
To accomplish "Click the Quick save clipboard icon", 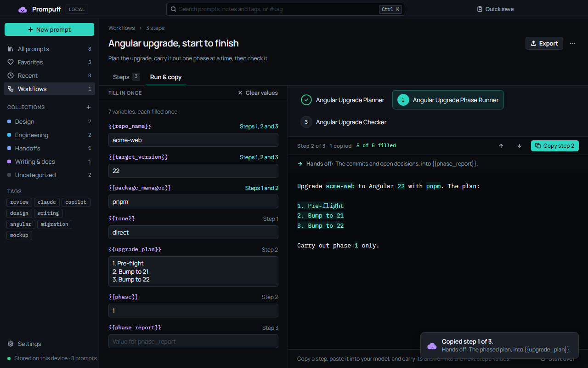I will [x=480, y=9].
